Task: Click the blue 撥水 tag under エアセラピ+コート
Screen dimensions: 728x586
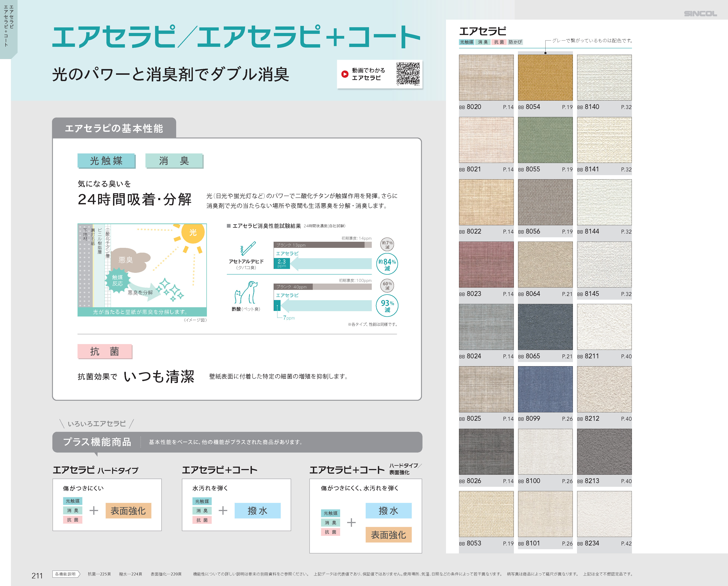Action: (257, 511)
